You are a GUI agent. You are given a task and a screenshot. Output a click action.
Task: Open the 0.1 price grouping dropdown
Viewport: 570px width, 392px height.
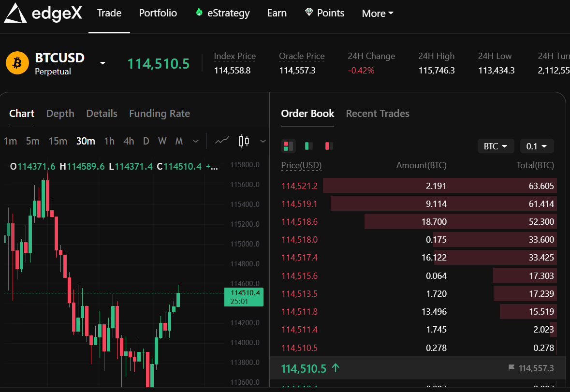click(x=537, y=145)
